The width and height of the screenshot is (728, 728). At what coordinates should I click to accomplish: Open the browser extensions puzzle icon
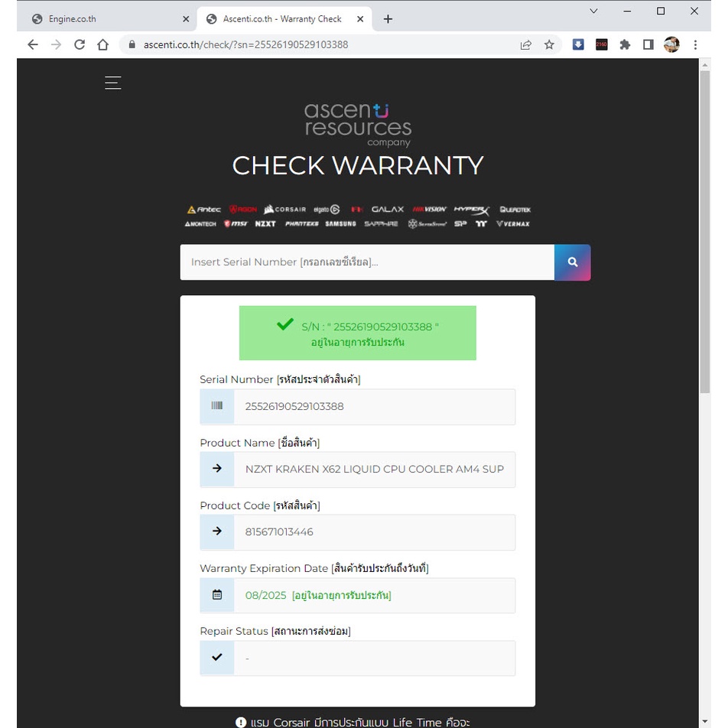click(x=625, y=45)
